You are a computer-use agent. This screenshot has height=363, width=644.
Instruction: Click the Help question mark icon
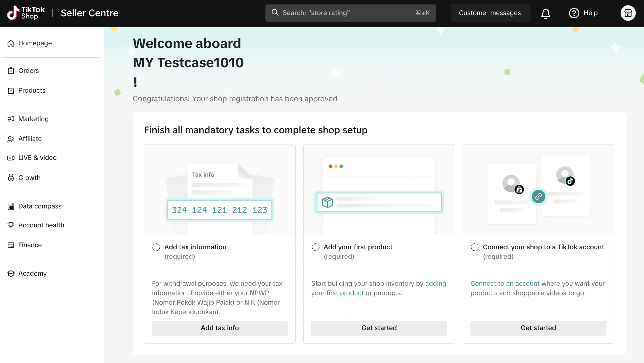[x=574, y=13]
